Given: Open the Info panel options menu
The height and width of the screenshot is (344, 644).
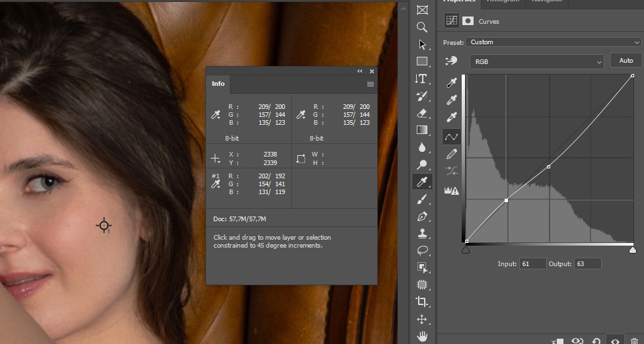Looking at the screenshot, I should (370, 84).
